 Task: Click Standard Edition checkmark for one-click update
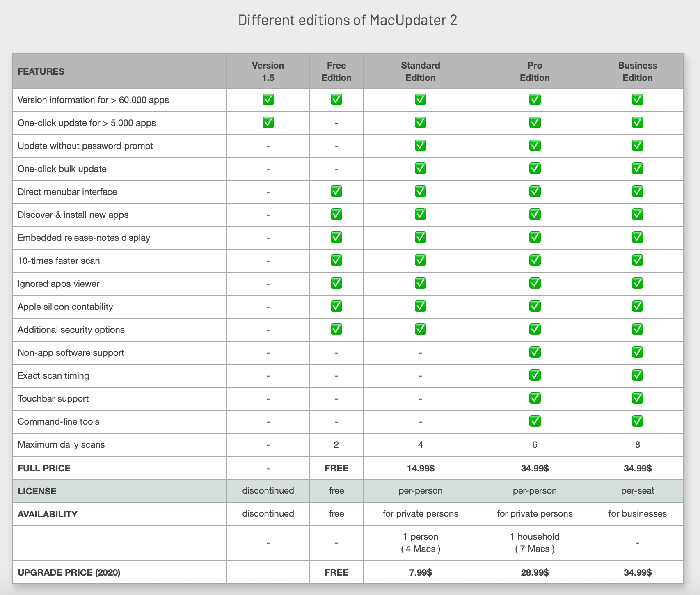pos(421,123)
